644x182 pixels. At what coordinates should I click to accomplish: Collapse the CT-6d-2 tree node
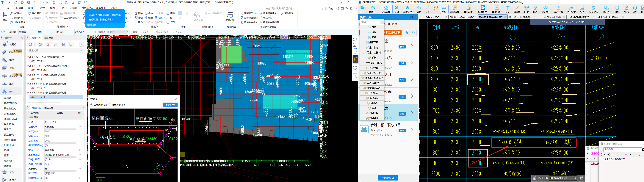point(27,92)
